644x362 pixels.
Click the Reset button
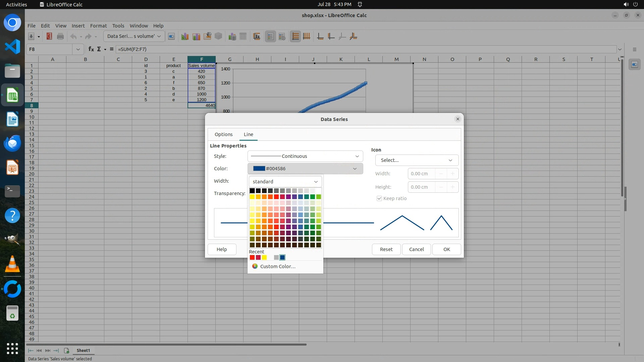(386, 249)
